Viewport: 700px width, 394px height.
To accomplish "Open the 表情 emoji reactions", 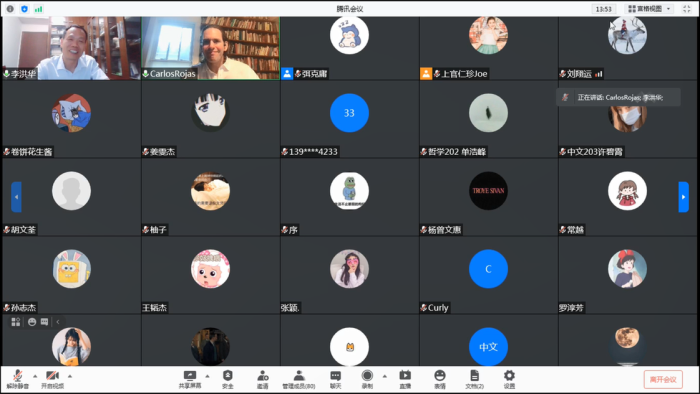I will pos(440,379).
